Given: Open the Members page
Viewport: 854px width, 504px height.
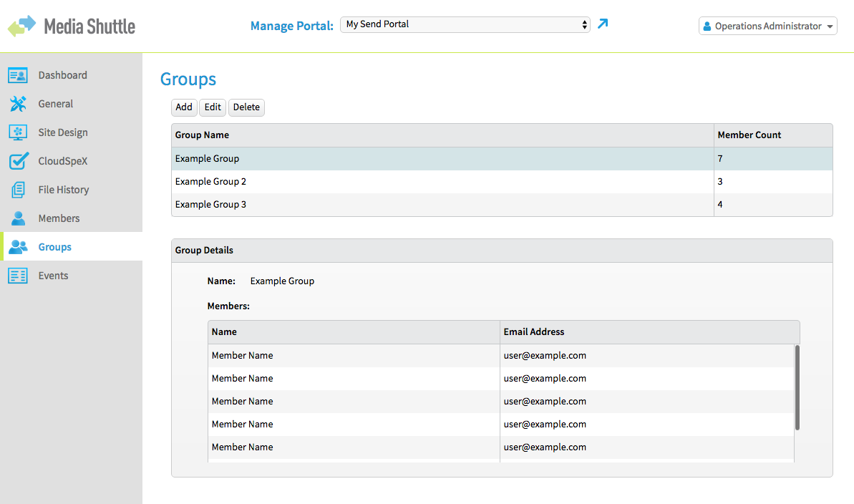Looking at the screenshot, I should point(59,218).
